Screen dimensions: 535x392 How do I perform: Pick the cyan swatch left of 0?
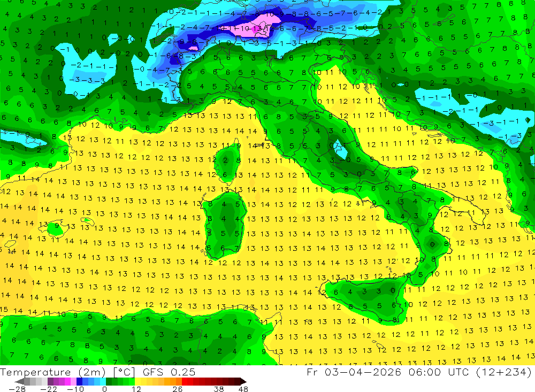tap(103, 382)
